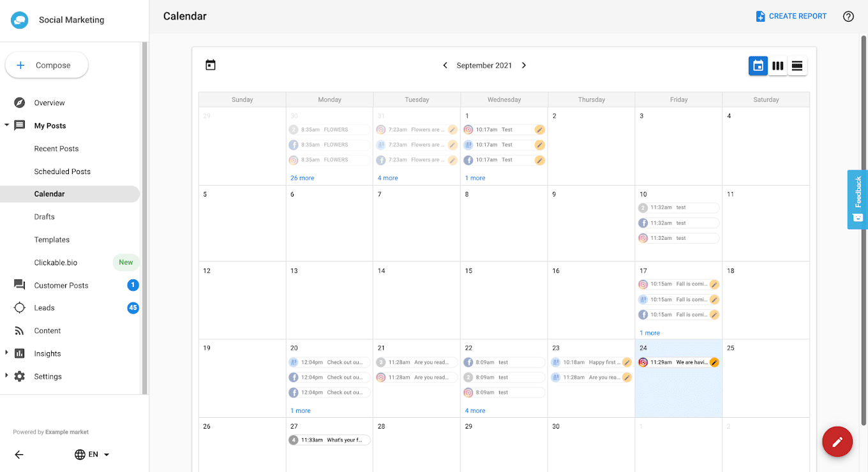This screenshot has width=868, height=472.
Task: Click the Leads crosshair icon
Action: click(x=20, y=308)
